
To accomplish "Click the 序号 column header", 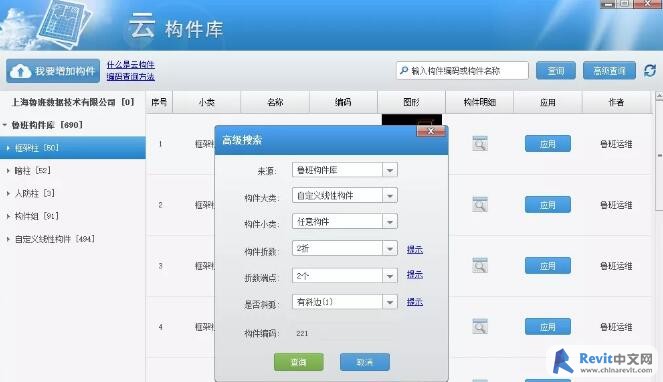I will click(159, 102).
